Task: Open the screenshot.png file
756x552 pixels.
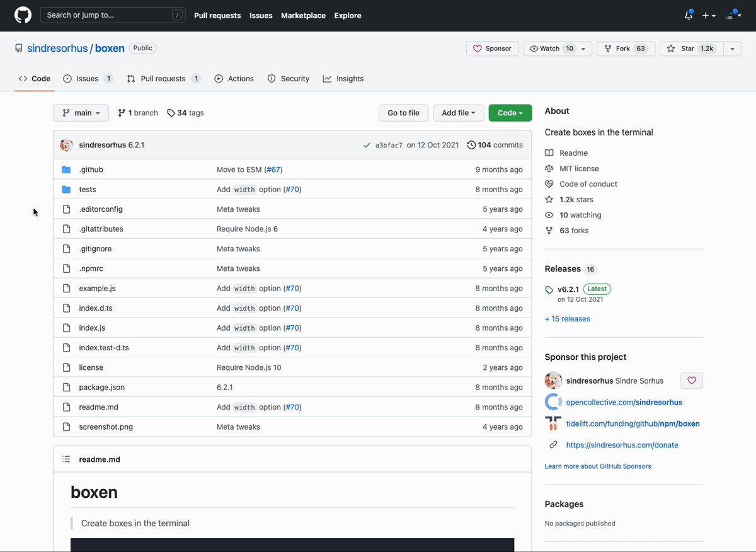Action: (106, 427)
